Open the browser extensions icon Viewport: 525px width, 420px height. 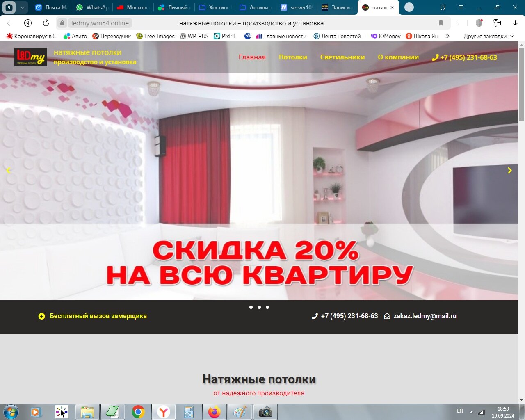point(497,23)
